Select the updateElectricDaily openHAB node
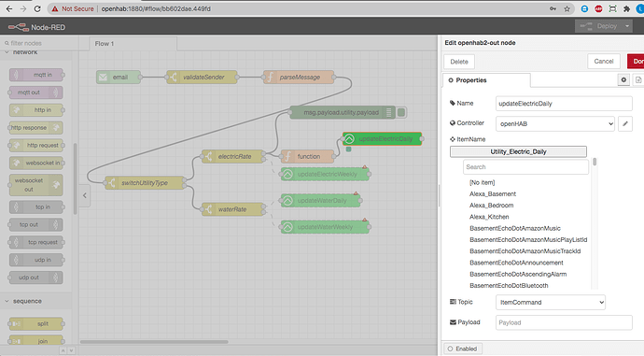Image resolution: width=644 pixels, height=356 pixels. coord(382,139)
